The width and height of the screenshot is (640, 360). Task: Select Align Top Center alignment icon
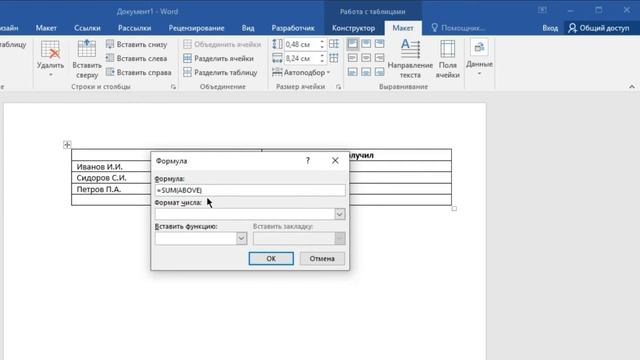tap(366, 44)
